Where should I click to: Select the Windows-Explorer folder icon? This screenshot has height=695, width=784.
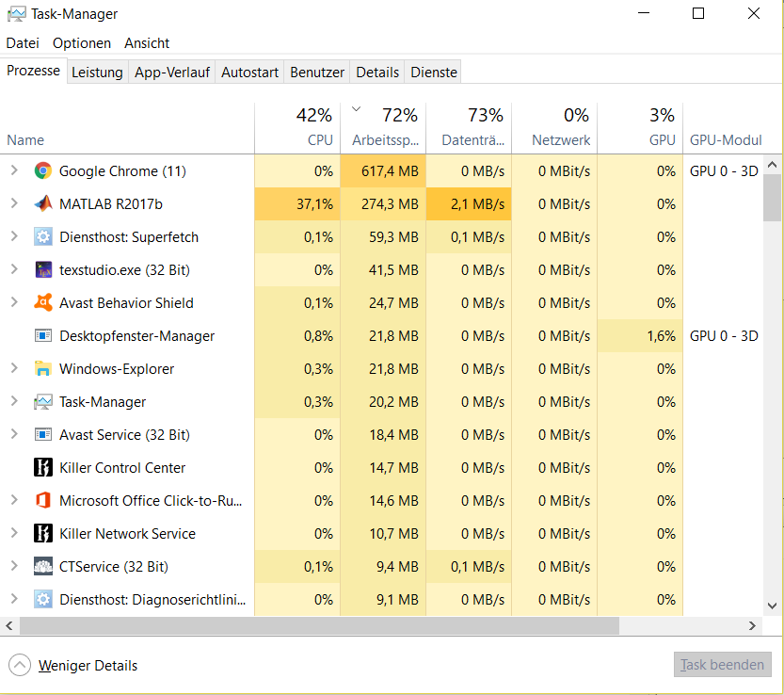42,369
